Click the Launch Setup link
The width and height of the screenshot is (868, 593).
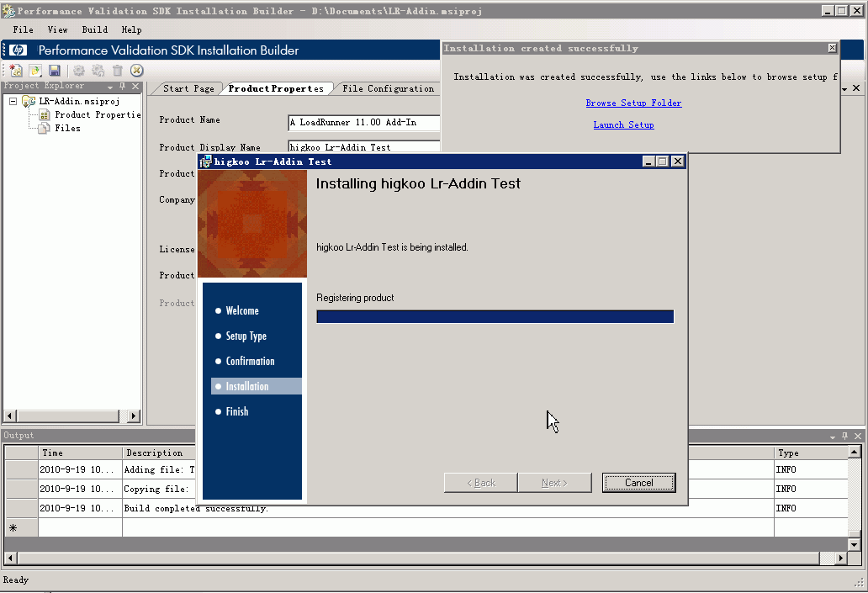(624, 125)
